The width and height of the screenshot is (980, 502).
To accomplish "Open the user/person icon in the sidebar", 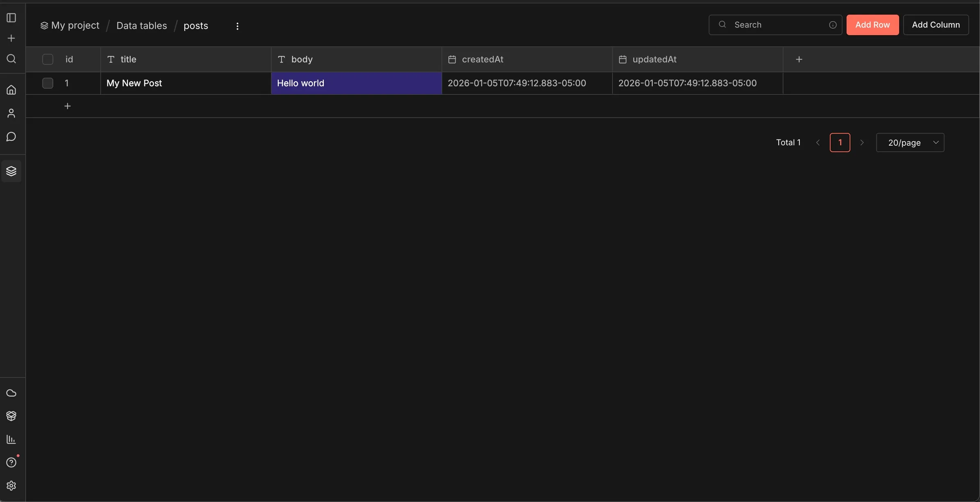I will pos(11,113).
